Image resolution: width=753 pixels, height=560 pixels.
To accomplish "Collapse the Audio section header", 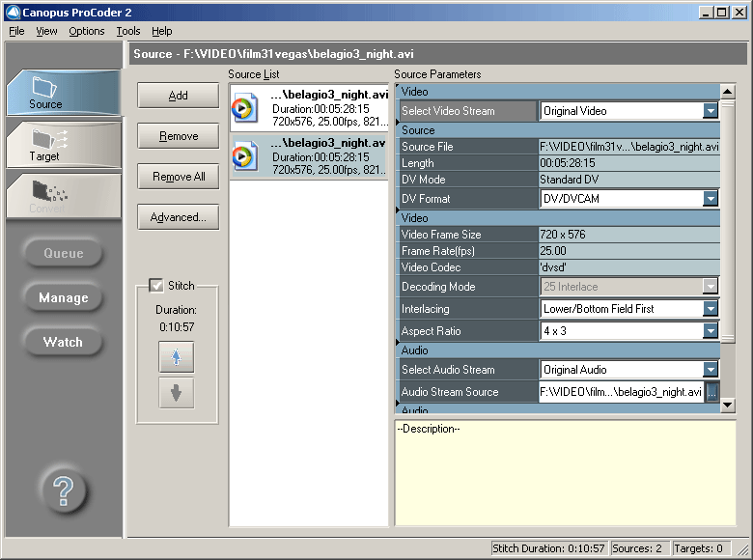I will pos(557,350).
